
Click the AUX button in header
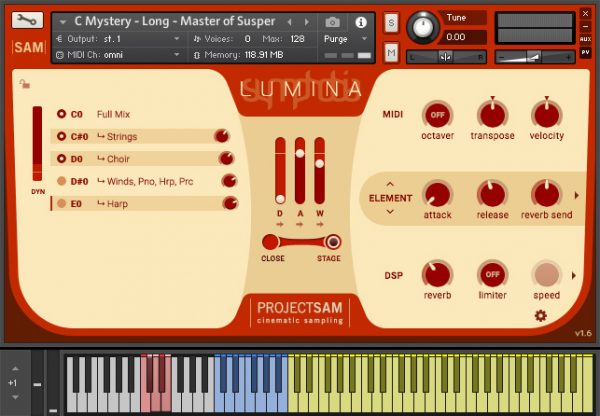(x=585, y=39)
